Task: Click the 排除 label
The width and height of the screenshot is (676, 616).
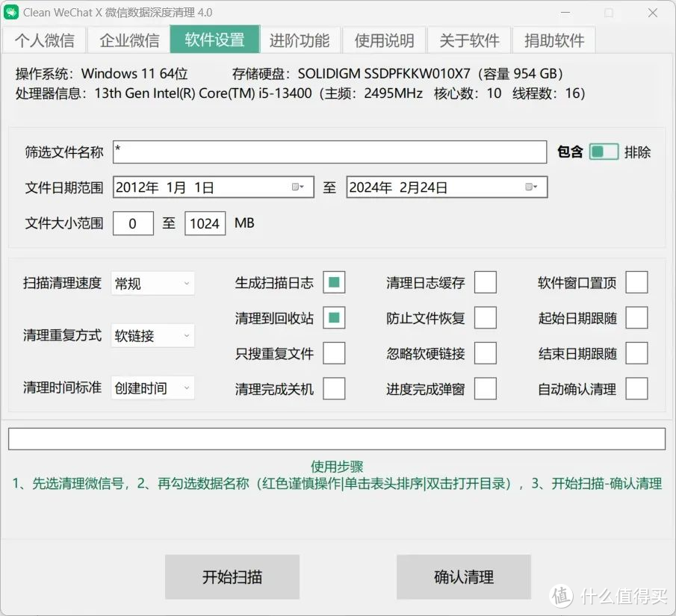Action: (x=638, y=152)
